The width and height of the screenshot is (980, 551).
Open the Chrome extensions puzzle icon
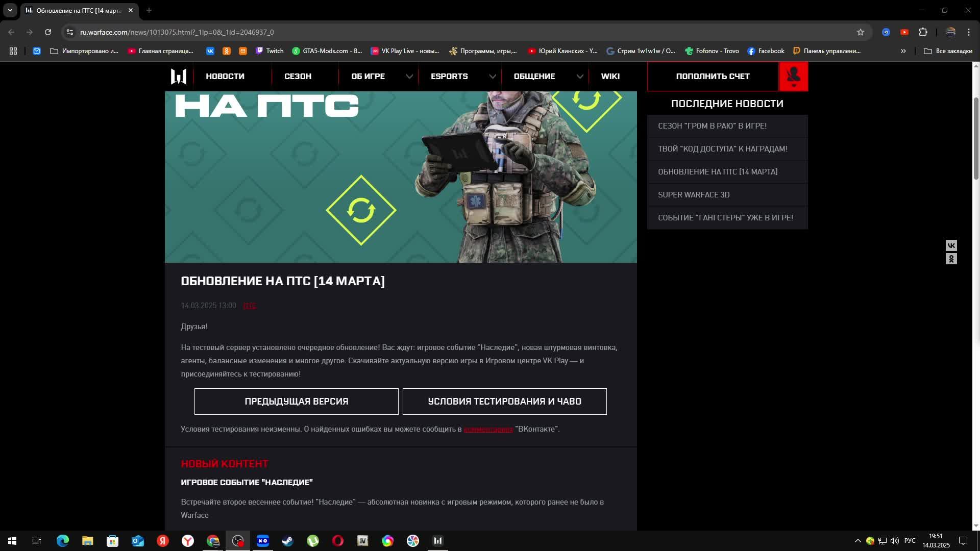point(923,32)
